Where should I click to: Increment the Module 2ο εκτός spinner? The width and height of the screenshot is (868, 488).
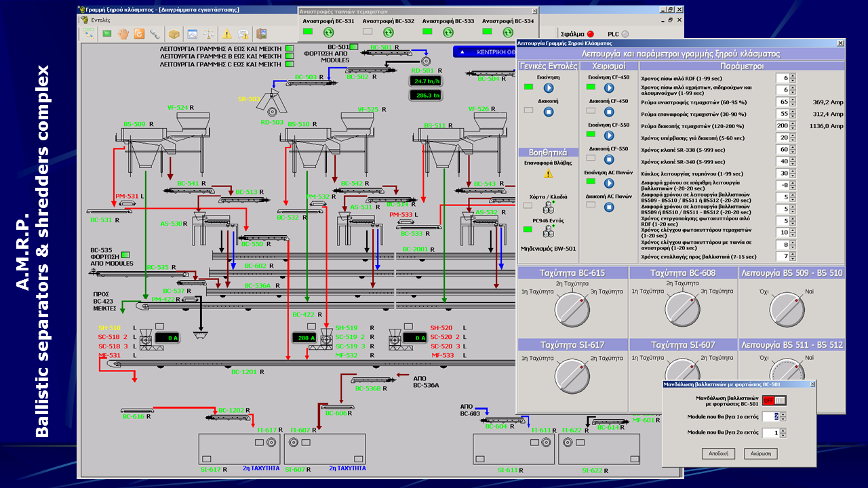pyautogui.click(x=784, y=430)
